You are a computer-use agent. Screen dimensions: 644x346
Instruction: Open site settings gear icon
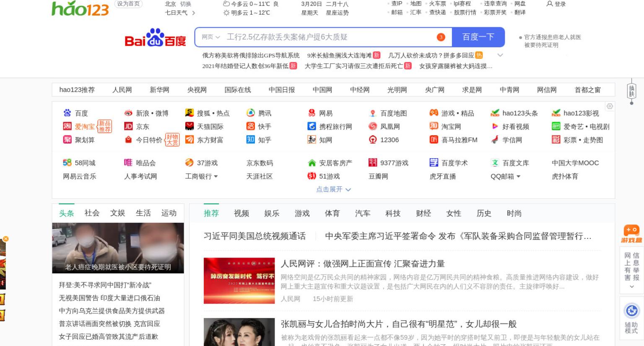(610, 106)
